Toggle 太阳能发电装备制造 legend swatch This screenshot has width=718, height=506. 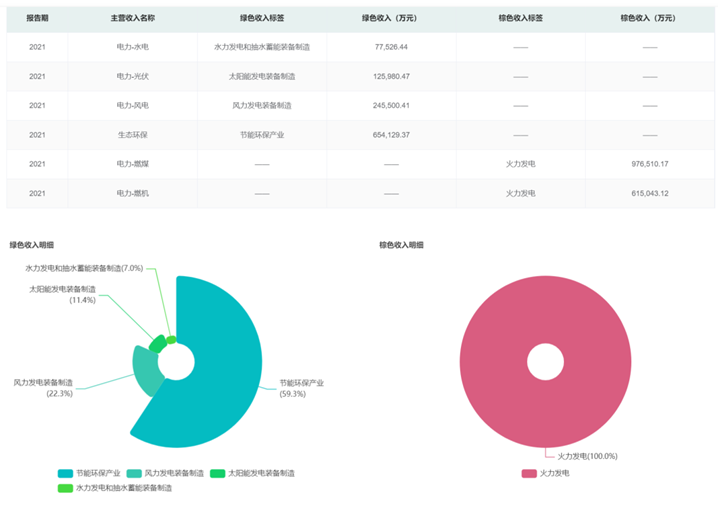(218, 473)
